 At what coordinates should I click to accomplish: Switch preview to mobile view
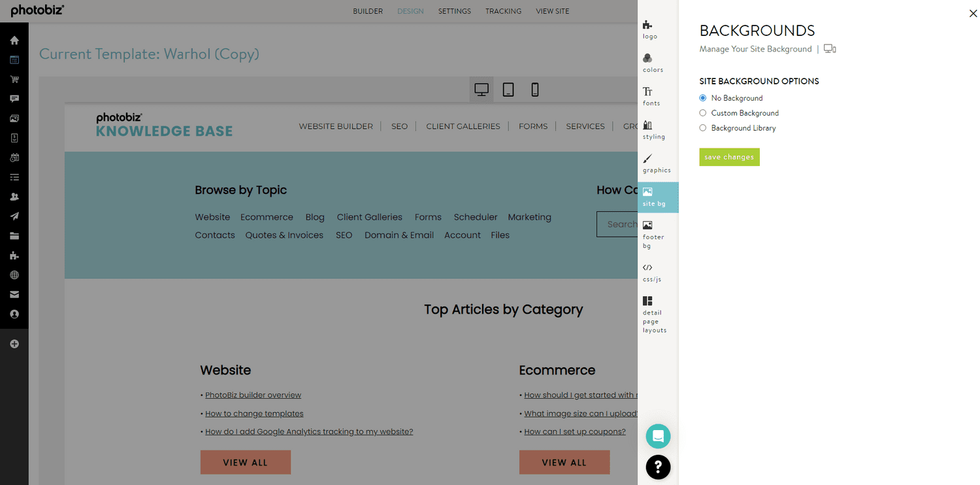point(535,90)
